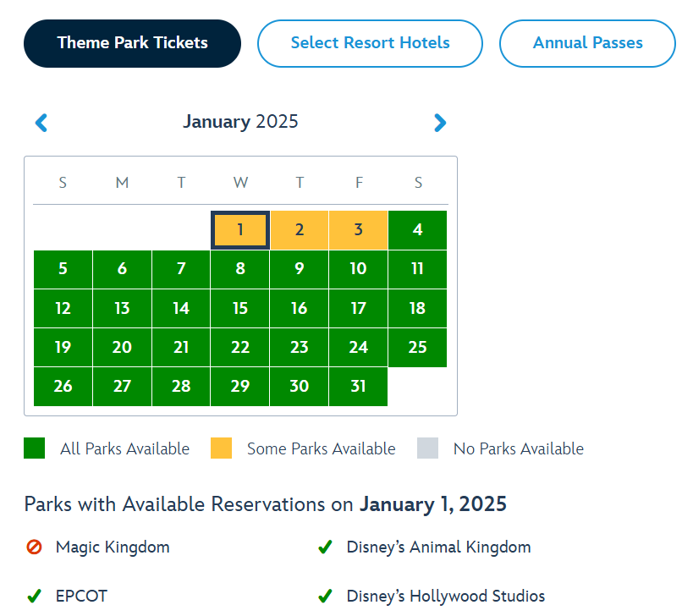Select January 31, the last day
This screenshot has width=682, height=616.
pos(359,387)
